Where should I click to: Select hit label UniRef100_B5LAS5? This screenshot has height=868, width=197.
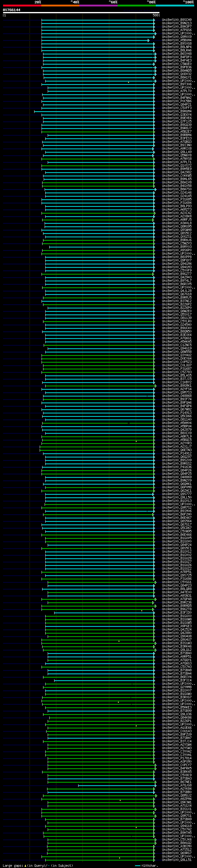pos(177,375)
